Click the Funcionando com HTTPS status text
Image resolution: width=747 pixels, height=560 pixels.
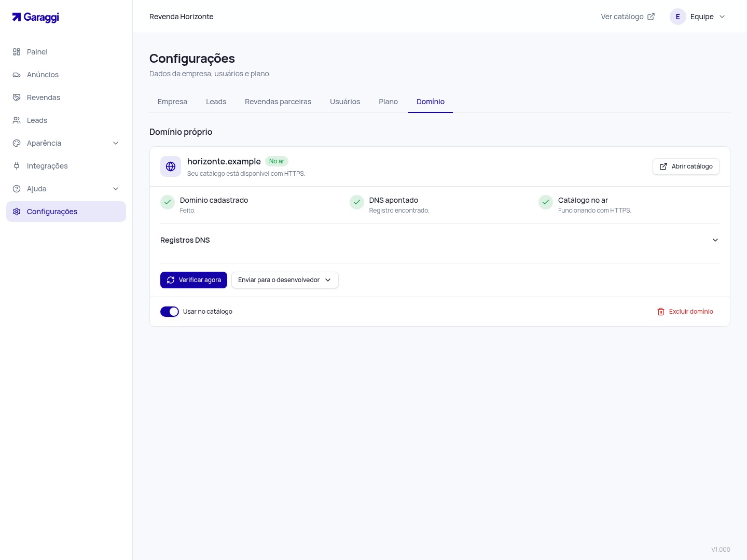pyautogui.click(x=594, y=211)
